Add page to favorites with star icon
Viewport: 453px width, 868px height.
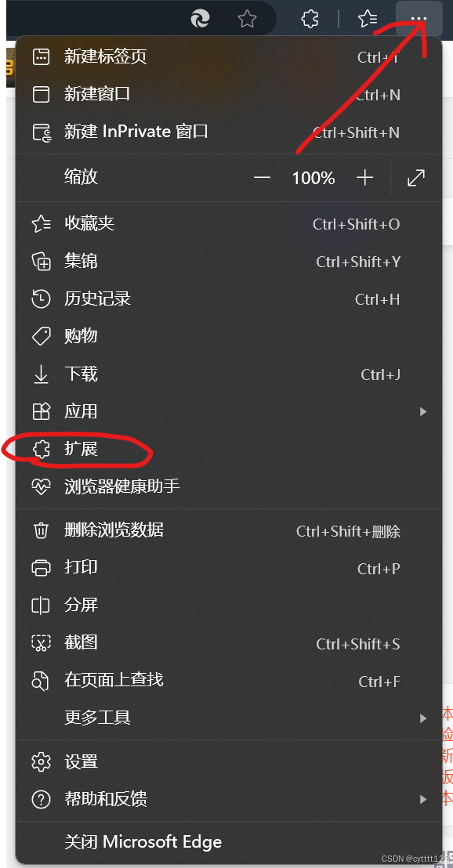tap(247, 20)
